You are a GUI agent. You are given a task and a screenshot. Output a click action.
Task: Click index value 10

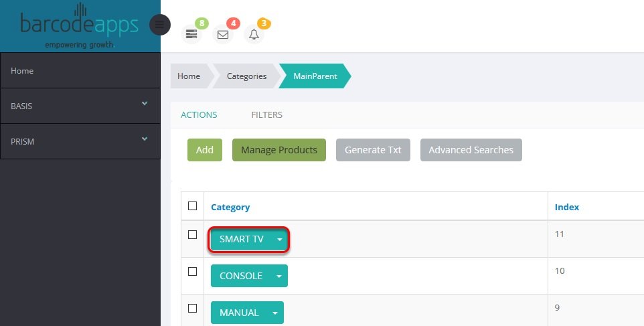[560, 270]
